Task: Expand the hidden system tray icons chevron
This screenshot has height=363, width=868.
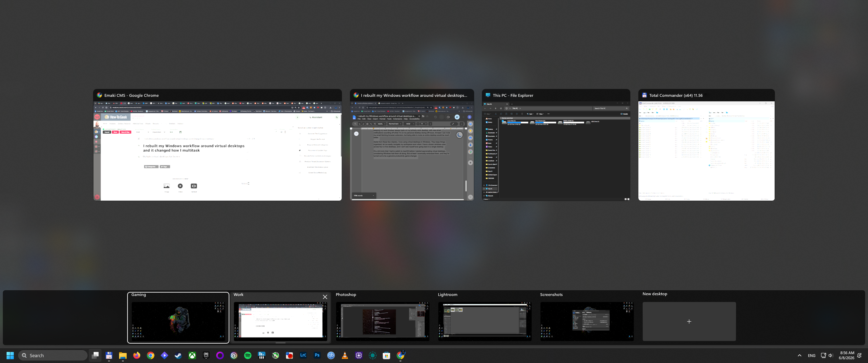Action: (800, 355)
